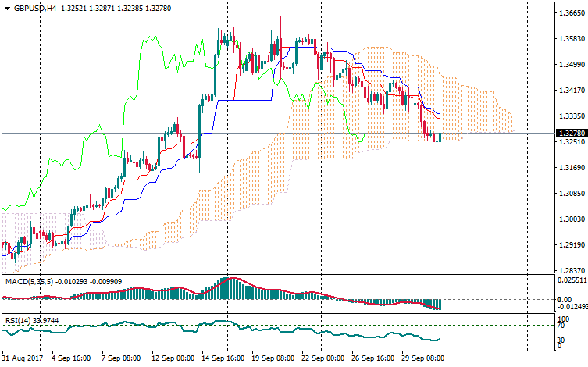The height and width of the screenshot is (367, 588).
Task: Select the last green candle on the chart
Action: pos(441,137)
